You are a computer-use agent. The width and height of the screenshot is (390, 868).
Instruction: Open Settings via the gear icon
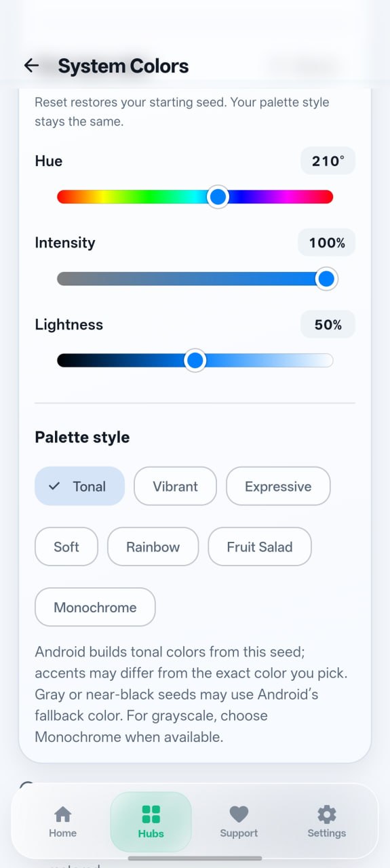point(326,814)
